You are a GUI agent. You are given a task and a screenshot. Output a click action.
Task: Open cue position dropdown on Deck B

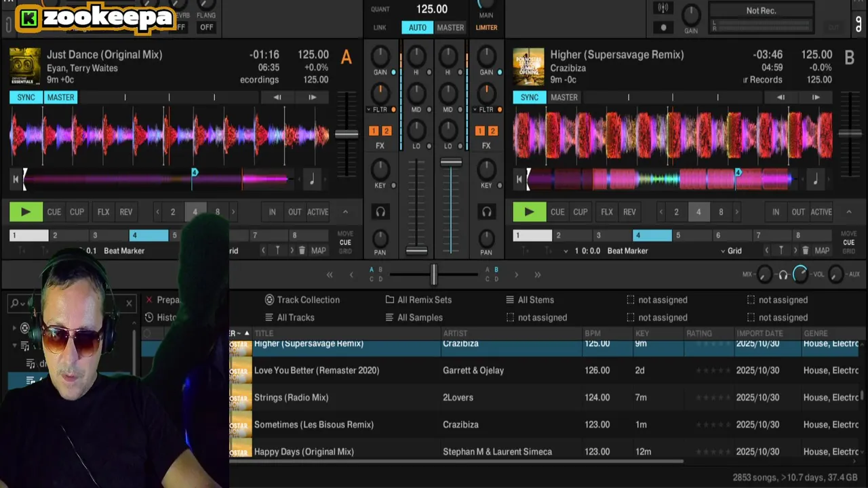[x=566, y=251]
